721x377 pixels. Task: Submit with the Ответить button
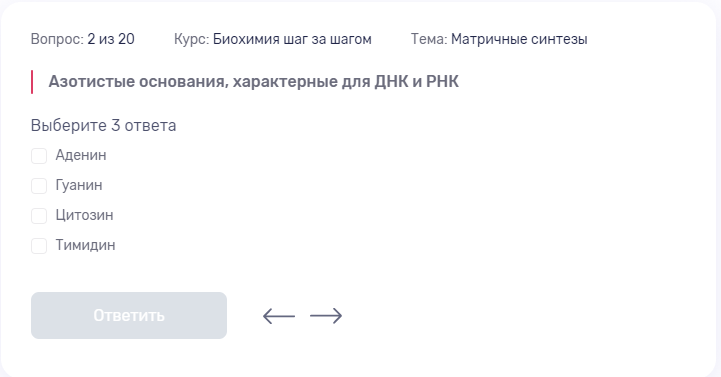coord(129,315)
